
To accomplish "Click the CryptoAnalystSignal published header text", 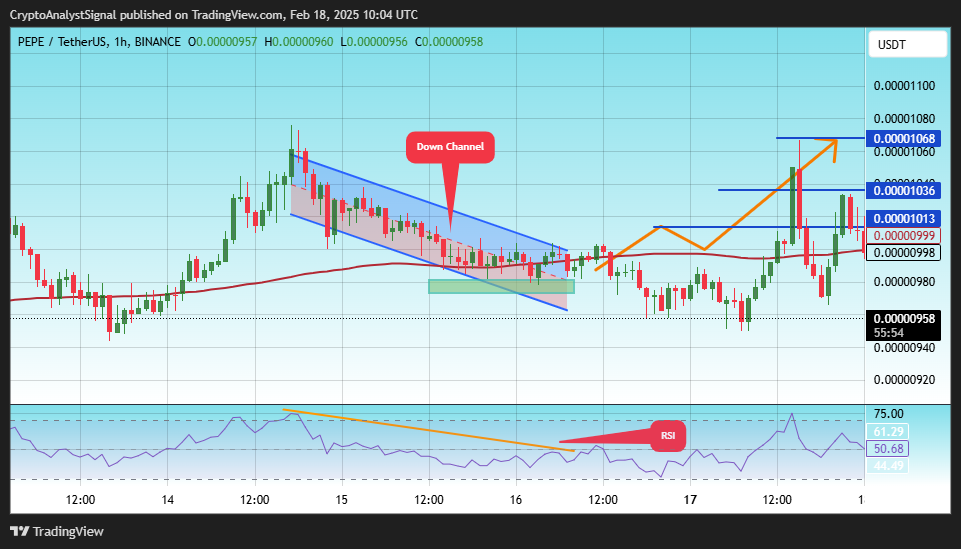I will tap(214, 15).
